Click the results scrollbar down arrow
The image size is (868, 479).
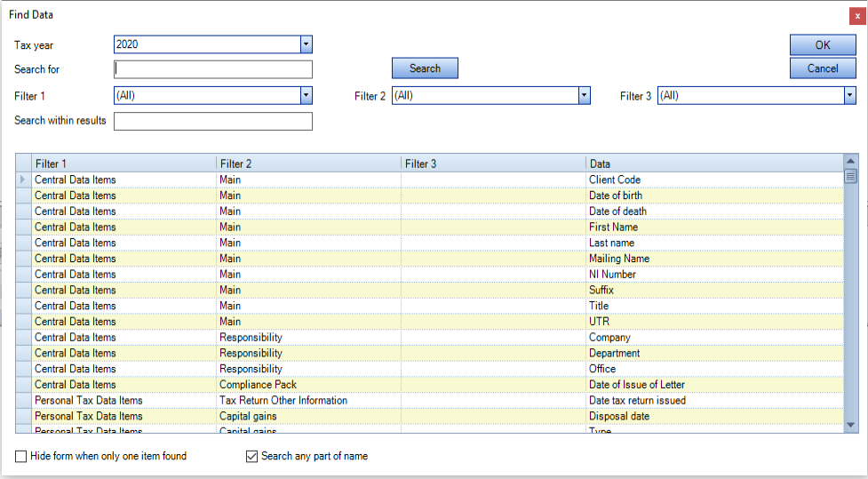(851, 426)
